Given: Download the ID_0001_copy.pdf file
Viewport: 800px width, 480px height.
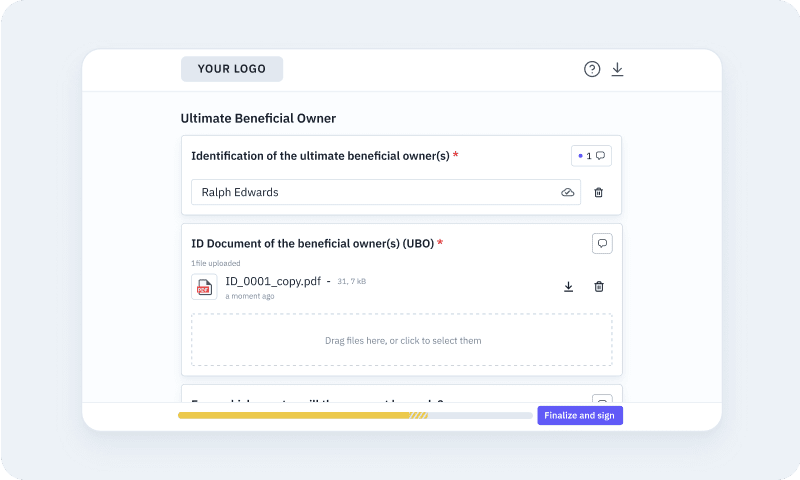Looking at the screenshot, I should 568,287.
